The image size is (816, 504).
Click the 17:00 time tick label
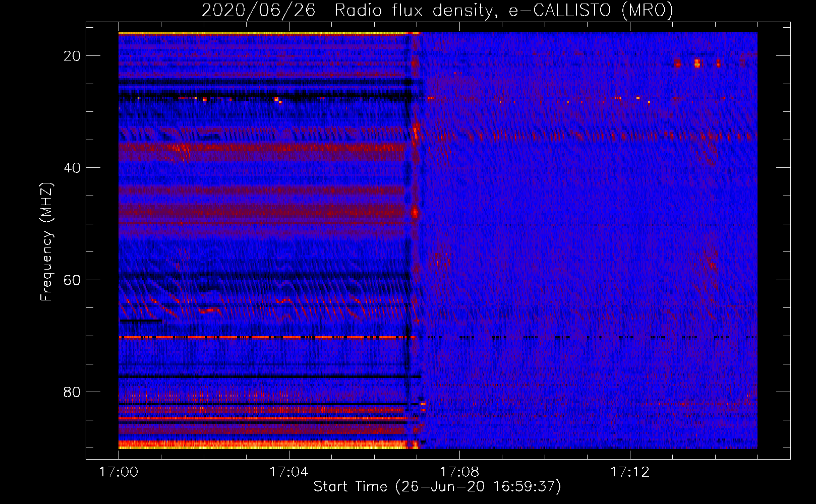(119, 472)
